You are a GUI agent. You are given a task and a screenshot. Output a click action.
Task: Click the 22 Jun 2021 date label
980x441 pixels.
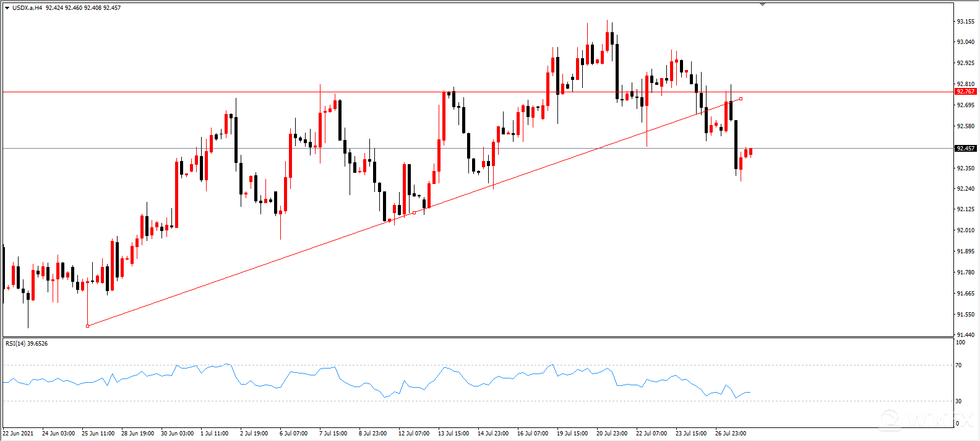click(x=19, y=434)
